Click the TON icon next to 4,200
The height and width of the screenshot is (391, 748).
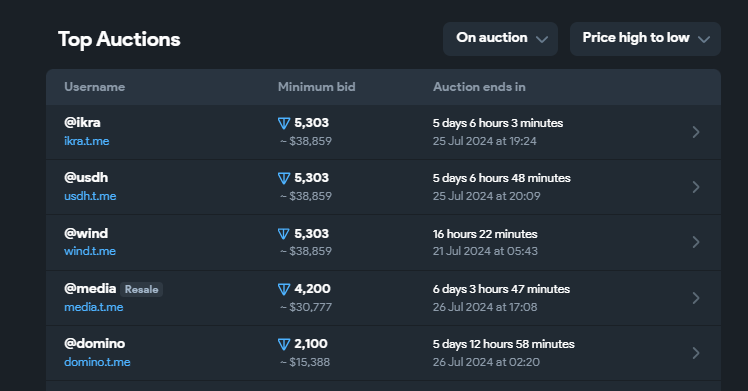pyautogui.click(x=284, y=289)
